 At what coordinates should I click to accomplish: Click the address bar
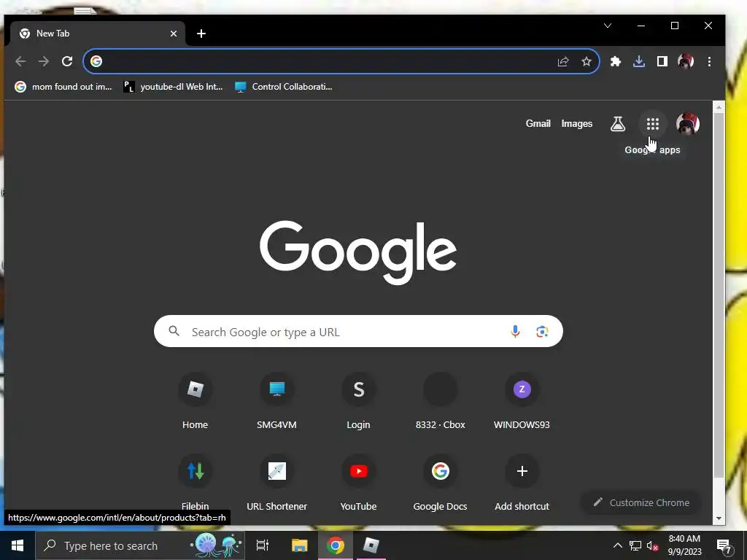point(341,61)
